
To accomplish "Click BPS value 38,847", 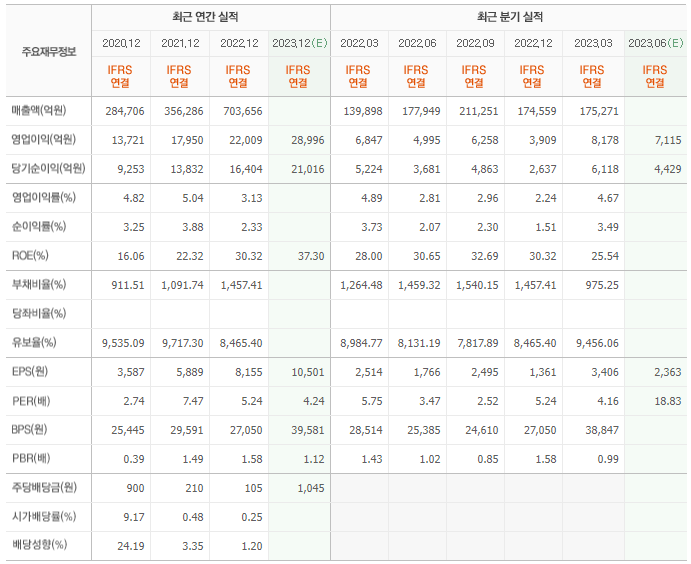I will (602, 431).
